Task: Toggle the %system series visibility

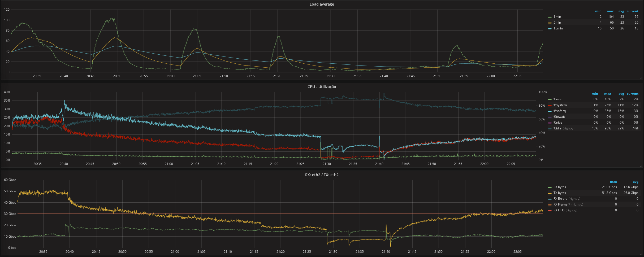Action: (560, 105)
